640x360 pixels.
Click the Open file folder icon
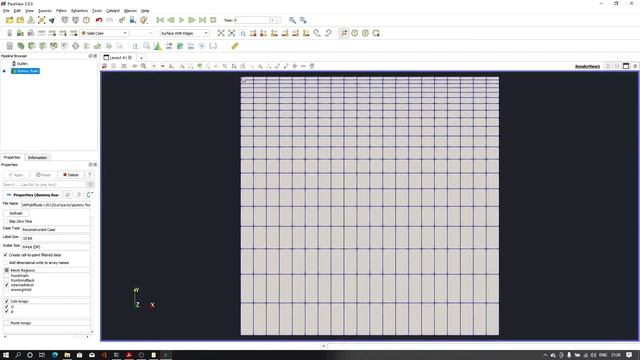pyautogui.click(x=9, y=20)
